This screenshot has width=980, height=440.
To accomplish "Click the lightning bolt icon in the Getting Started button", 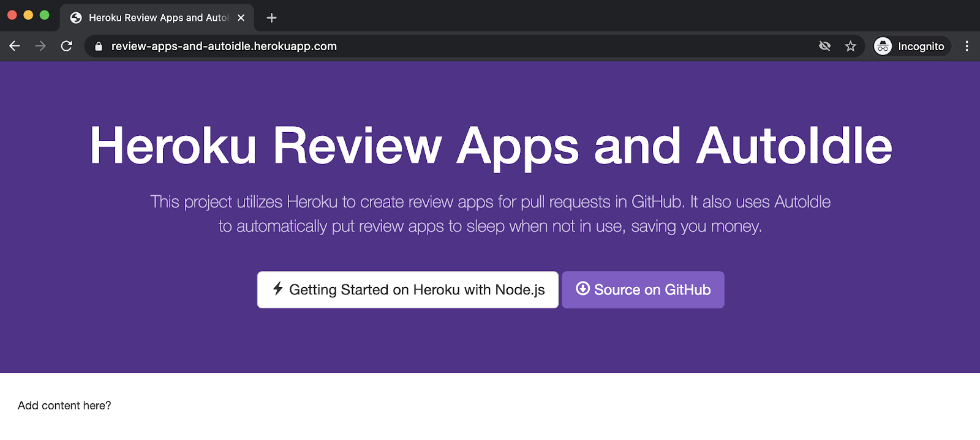I will [x=277, y=289].
